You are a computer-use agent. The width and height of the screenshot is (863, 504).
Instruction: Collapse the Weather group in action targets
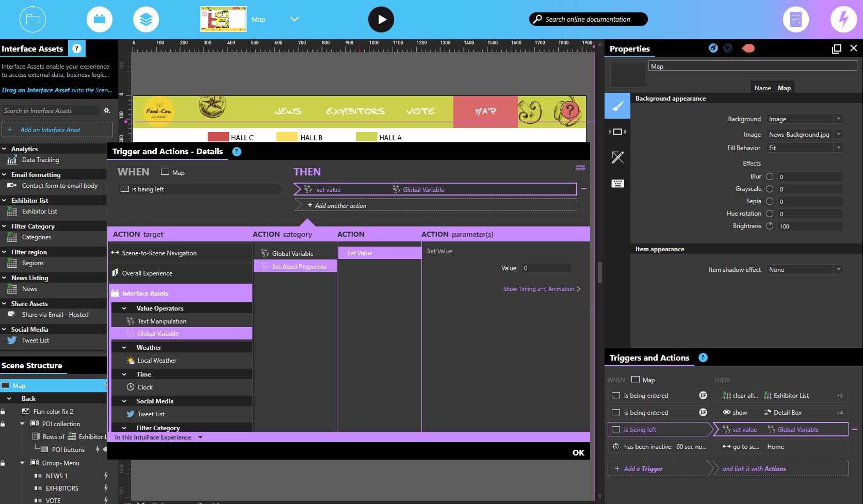[124, 348]
